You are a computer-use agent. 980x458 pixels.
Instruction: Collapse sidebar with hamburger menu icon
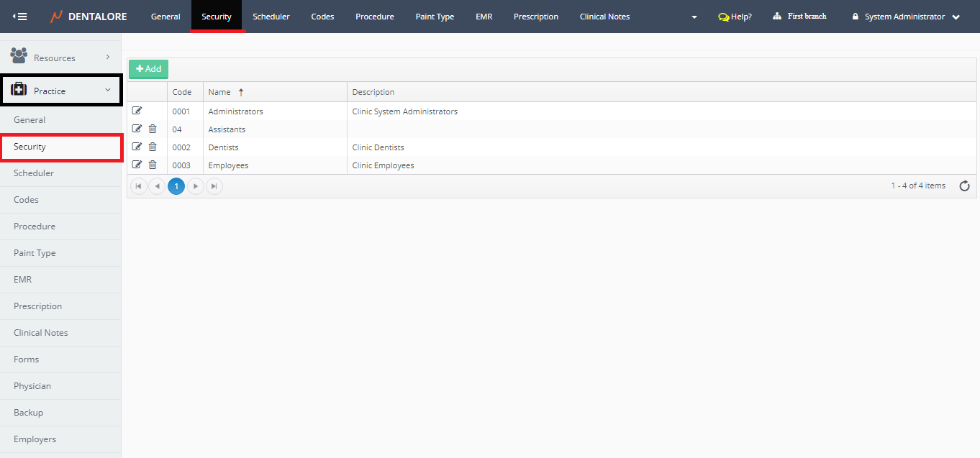(20, 17)
